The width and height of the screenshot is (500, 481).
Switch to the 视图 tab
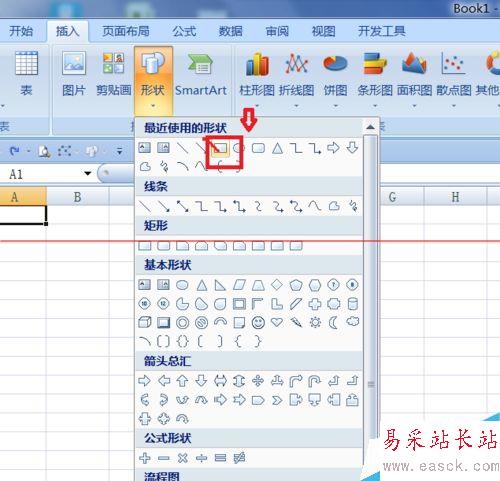(x=323, y=31)
